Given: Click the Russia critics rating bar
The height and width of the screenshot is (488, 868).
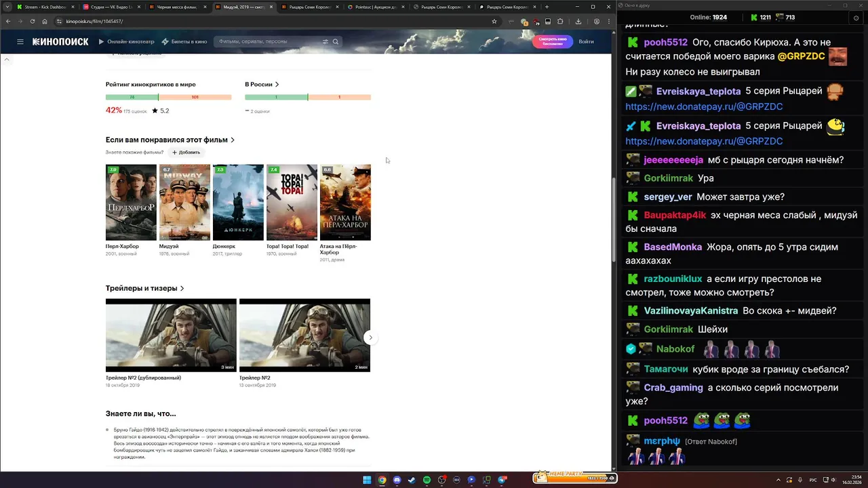Looking at the screenshot, I should click(x=308, y=97).
